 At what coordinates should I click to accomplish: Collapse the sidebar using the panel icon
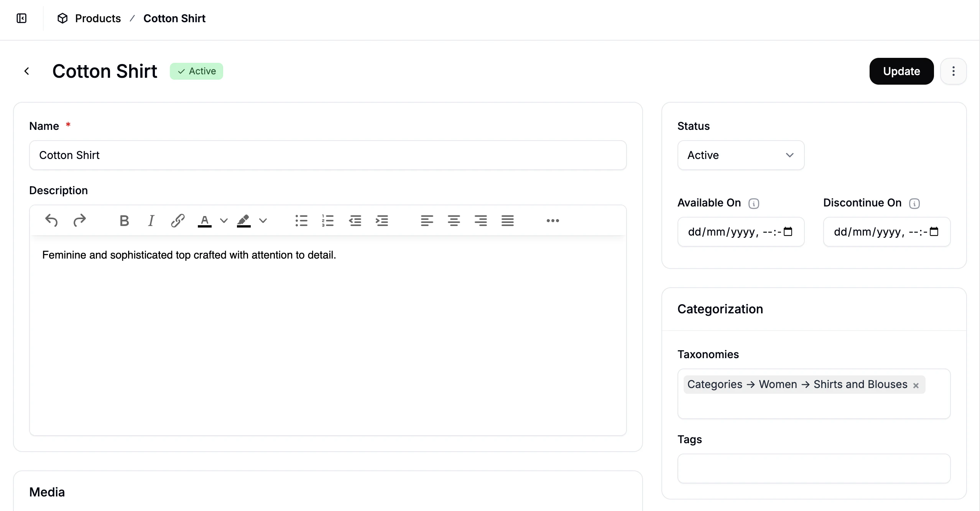pyautogui.click(x=21, y=18)
